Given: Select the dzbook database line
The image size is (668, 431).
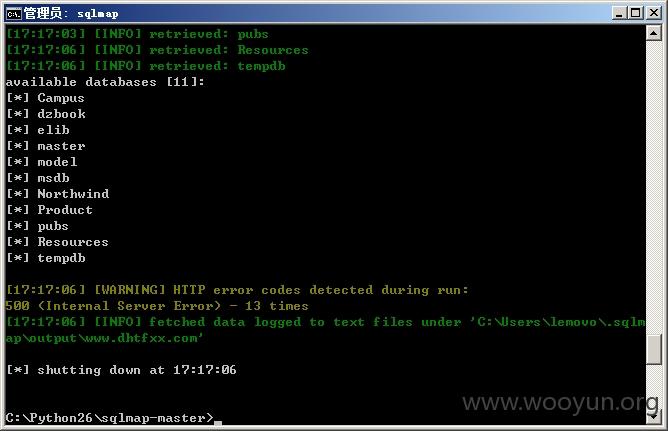Looking at the screenshot, I should tap(46, 114).
